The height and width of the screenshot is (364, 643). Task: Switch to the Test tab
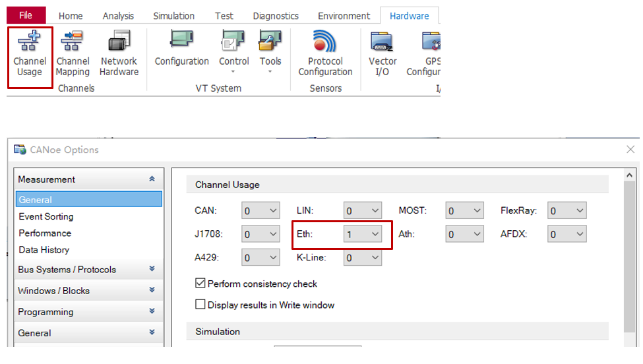pyautogui.click(x=224, y=16)
